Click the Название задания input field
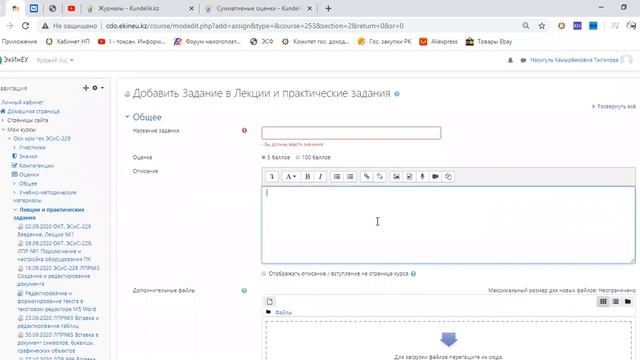The width and height of the screenshot is (640, 360). click(x=351, y=133)
